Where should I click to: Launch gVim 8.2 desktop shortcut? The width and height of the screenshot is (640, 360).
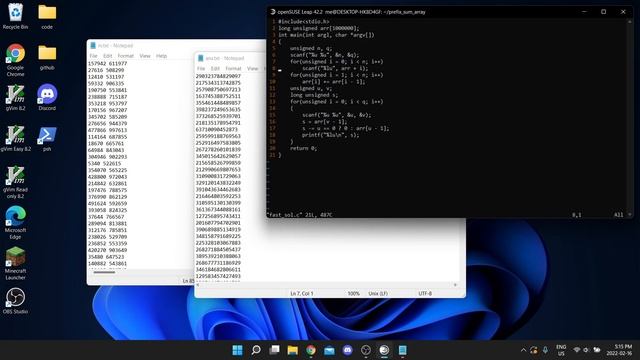(15, 98)
